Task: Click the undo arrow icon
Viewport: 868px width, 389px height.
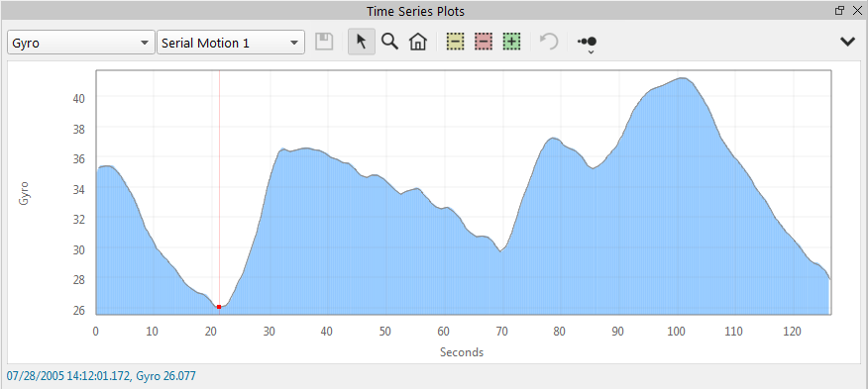Action: pyautogui.click(x=549, y=42)
